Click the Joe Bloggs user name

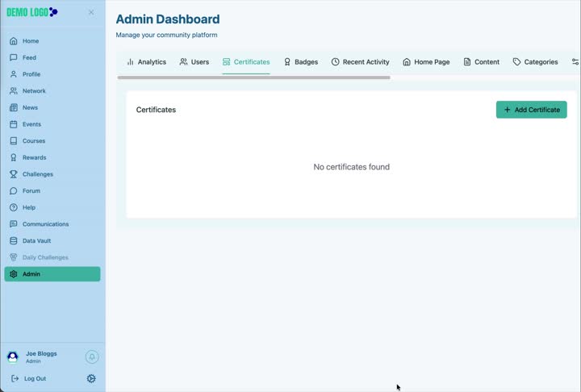(x=41, y=354)
